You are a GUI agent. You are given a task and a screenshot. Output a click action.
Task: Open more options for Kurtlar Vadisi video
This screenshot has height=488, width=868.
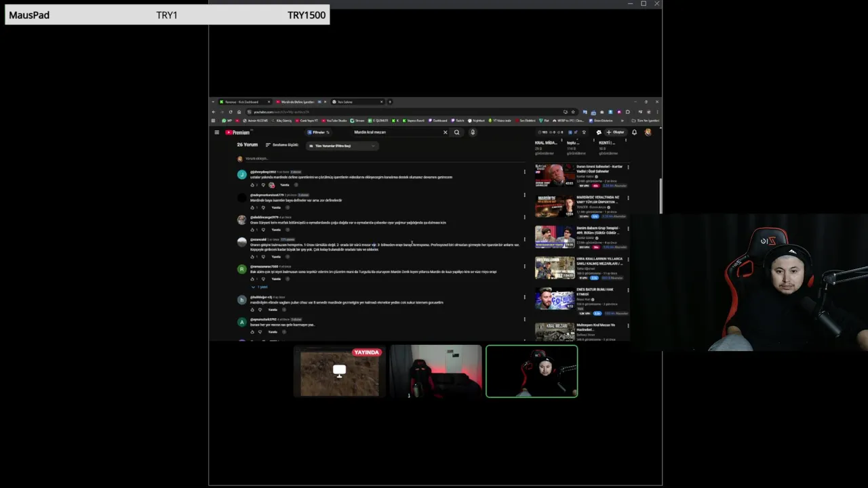tap(628, 167)
